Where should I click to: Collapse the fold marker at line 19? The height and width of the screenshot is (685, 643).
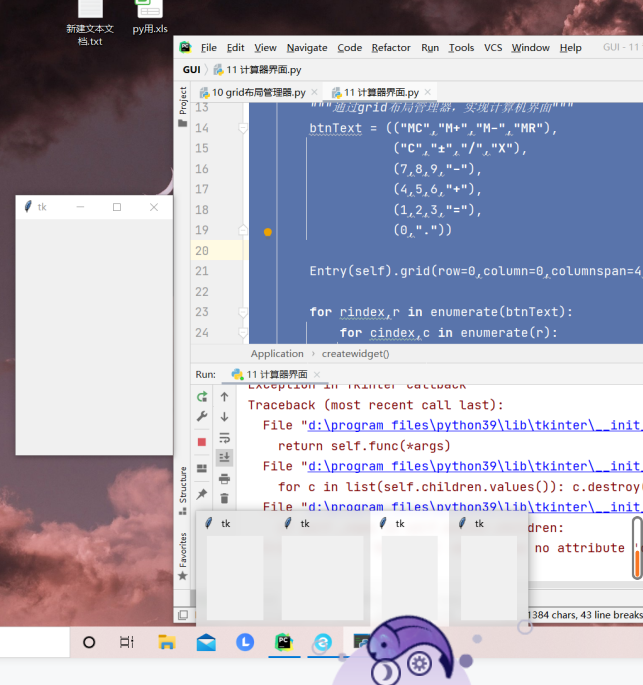point(243,230)
